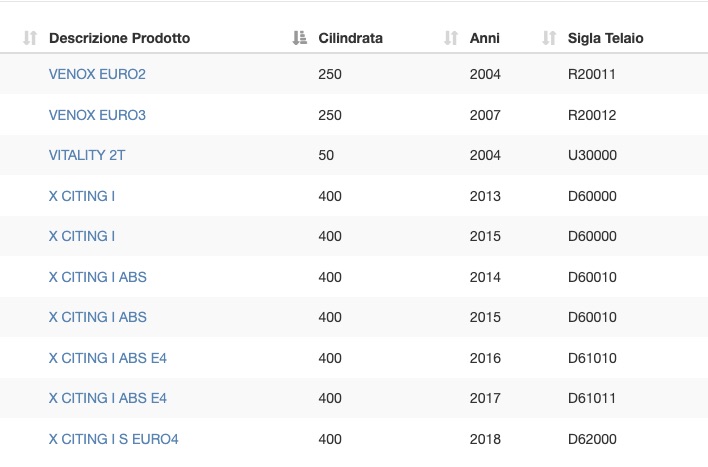Image resolution: width=708 pixels, height=467 pixels.
Task: Click sort arrows icon beside Sigla Telaio
Action: (549, 38)
